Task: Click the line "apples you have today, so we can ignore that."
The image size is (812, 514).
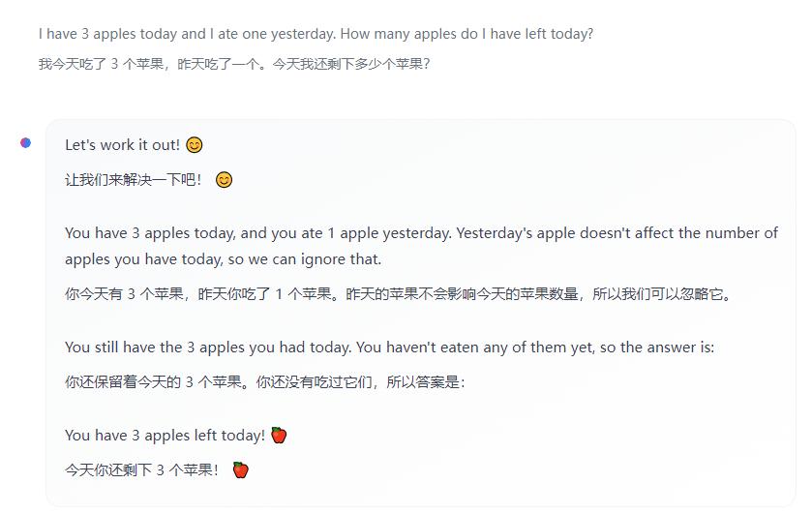Action: [x=223, y=259]
